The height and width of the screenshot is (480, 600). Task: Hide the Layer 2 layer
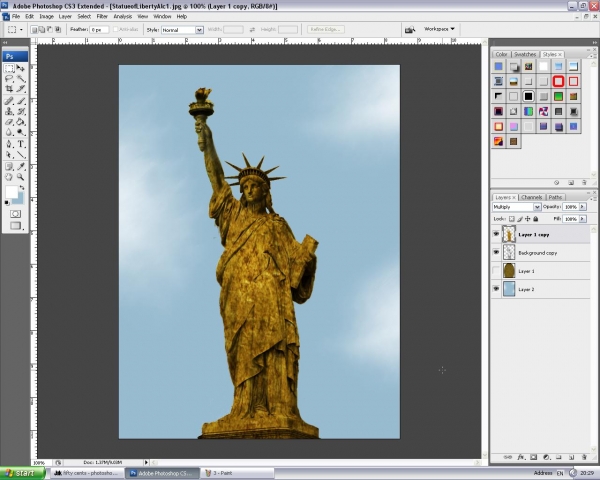(496, 289)
